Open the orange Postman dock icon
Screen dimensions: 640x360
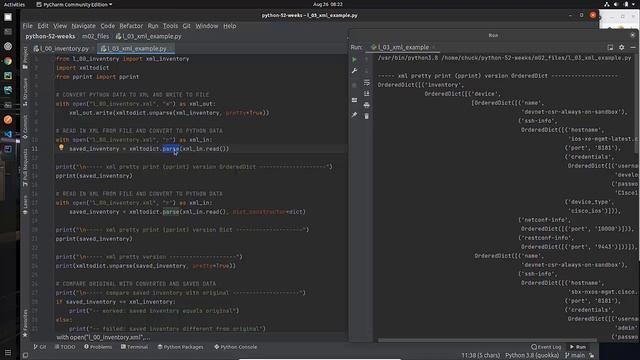click(8, 120)
